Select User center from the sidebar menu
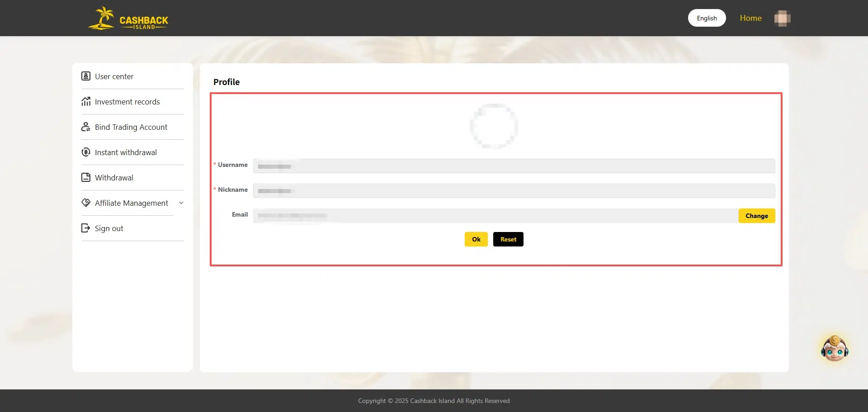868x412 pixels. coord(114,76)
